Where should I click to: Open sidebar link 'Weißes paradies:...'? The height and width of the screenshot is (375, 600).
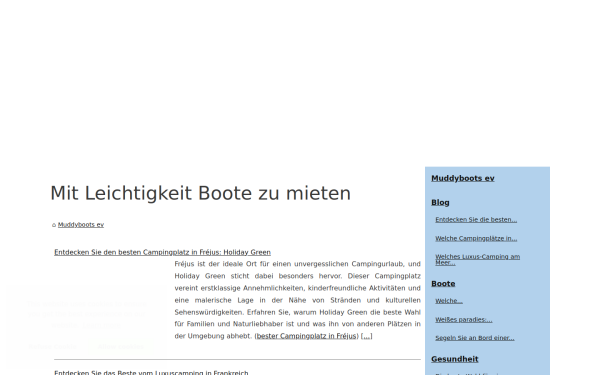(x=464, y=320)
